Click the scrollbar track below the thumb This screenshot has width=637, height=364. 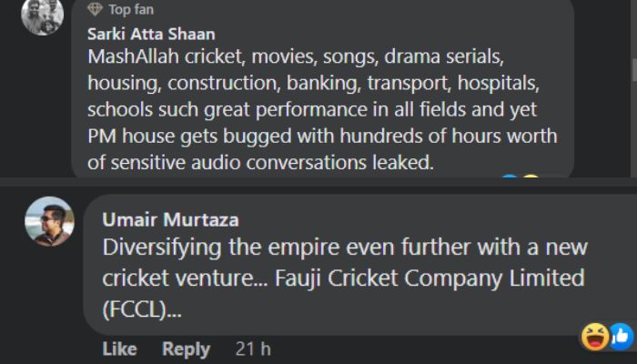[x=634, y=130]
